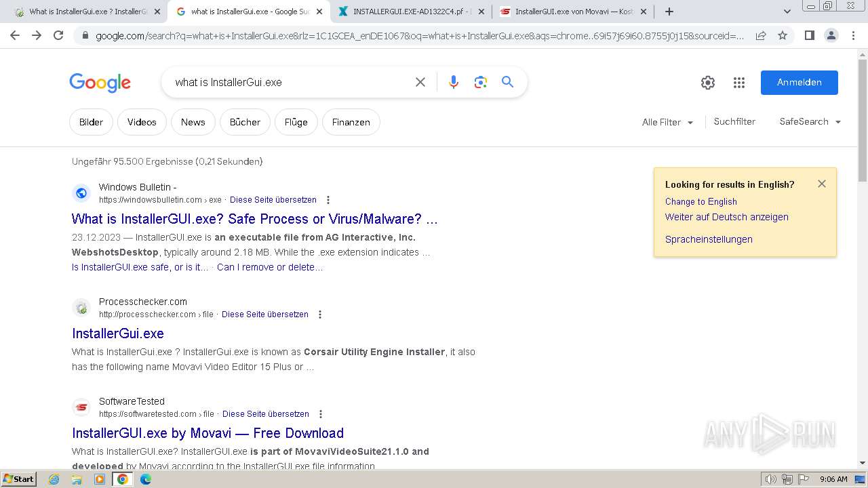This screenshot has height=488, width=868.
Task: Expand the SafeSearch dropdown
Action: pyautogui.click(x=810, y=122)
